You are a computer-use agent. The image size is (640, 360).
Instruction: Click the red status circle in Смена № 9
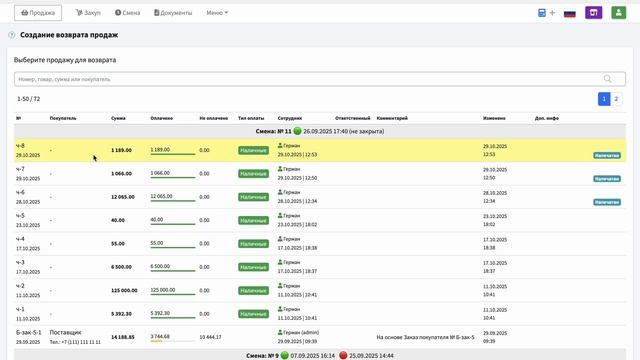tap(343, 356)
